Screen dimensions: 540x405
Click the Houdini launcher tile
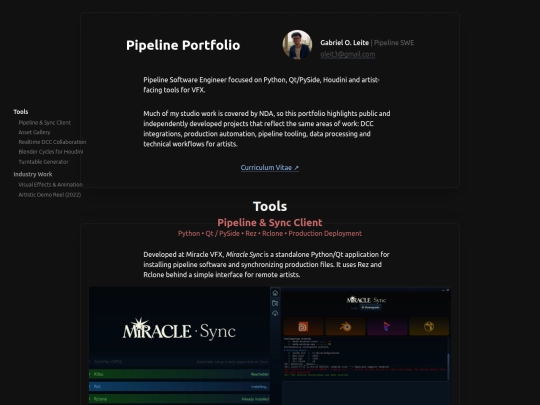coord(303,326)
